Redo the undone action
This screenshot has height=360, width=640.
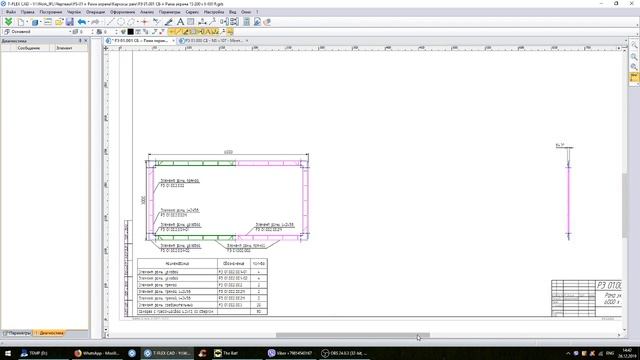95,22
